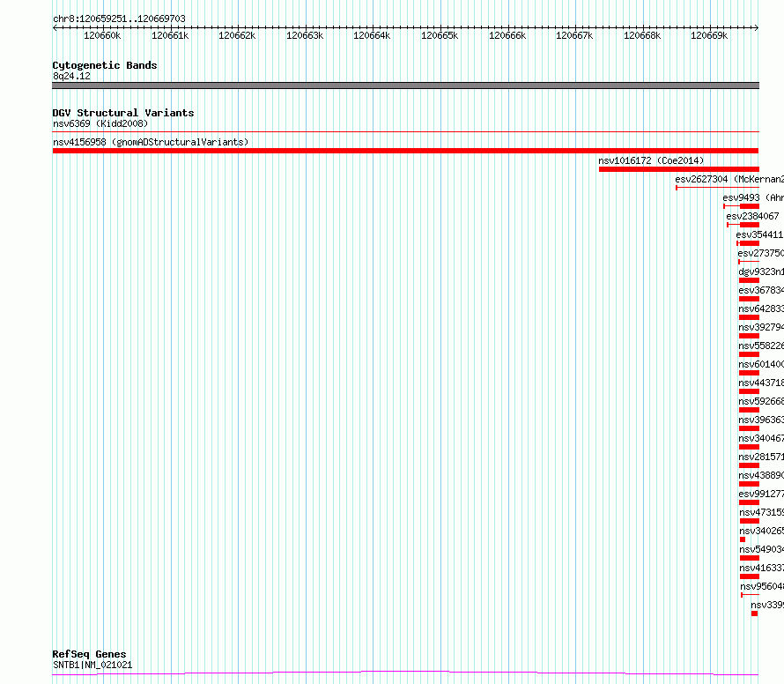The height and width of the screenshot is (684, 784).
Task: Click the thick red bar under nsv4156958
Action: [x=405, y=151]
